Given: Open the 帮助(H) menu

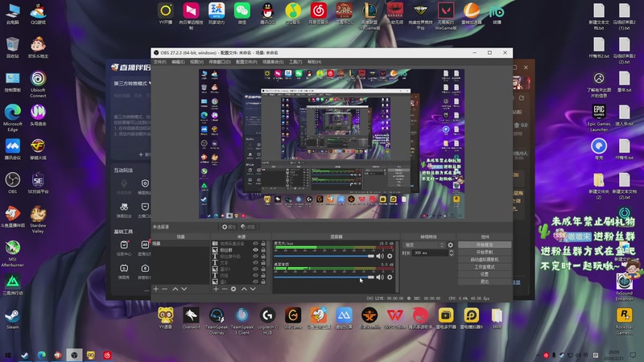Looking at the screenshot, I should 314,62.
